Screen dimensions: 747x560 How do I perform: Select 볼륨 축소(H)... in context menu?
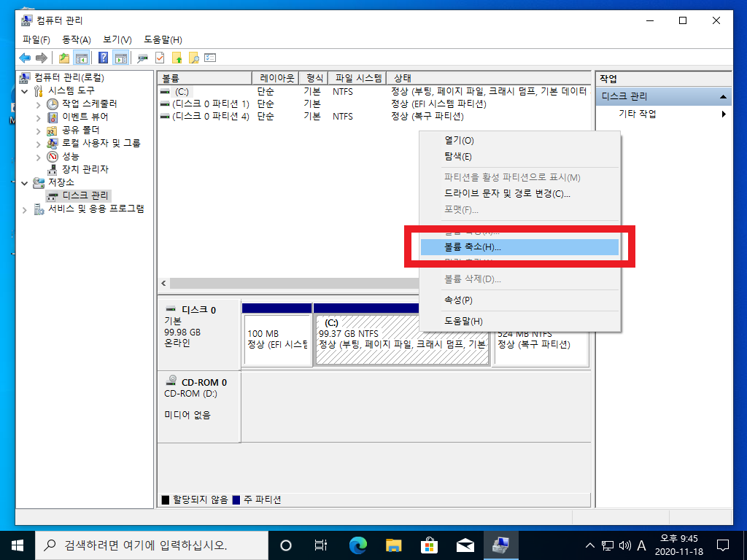(473, 247)
